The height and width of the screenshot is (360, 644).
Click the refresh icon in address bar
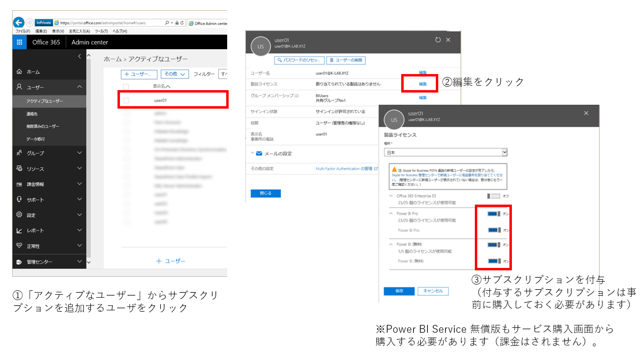(182, 23)
